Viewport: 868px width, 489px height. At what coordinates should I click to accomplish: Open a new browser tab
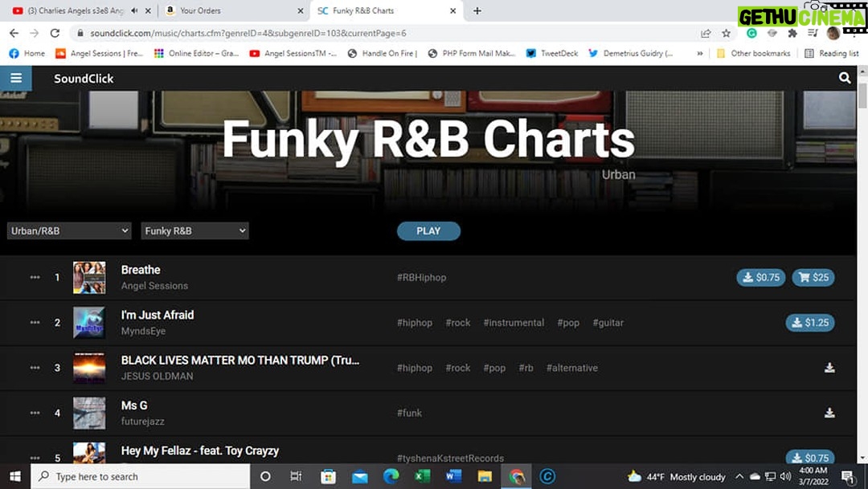pyautogui.click(x=477, y=10)
